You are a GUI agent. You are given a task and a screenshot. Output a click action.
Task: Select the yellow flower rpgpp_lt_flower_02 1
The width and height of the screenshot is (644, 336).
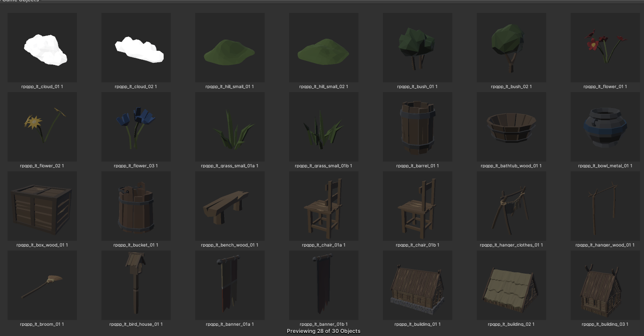42,127
